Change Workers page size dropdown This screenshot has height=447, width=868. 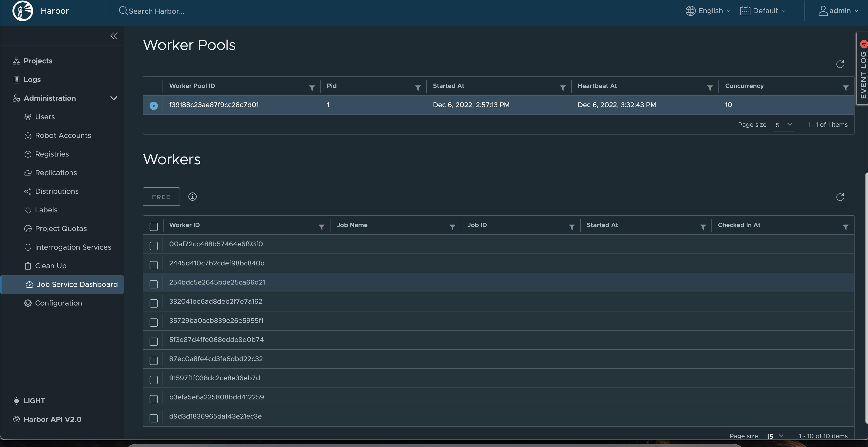pyautogui.click(x=775, y=436)
